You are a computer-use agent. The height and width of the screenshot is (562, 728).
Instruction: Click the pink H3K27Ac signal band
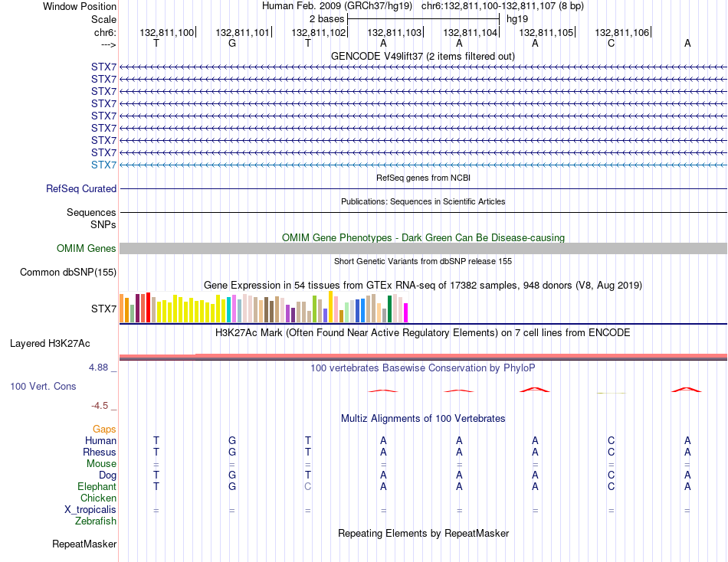pos(423,356)
